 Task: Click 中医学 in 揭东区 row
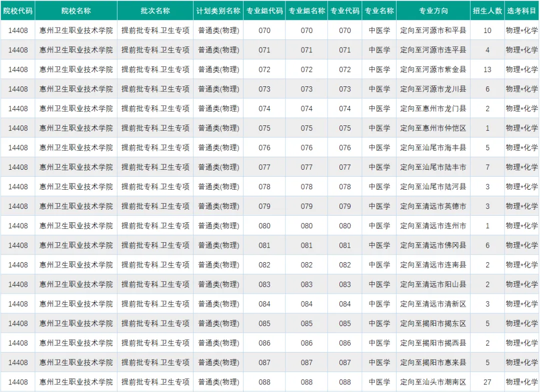379,324
